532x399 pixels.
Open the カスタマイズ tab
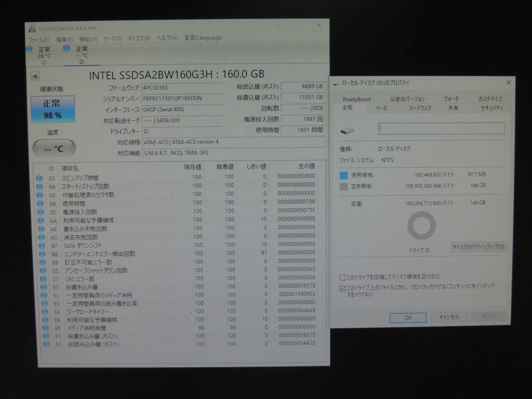tap(490, 99)
